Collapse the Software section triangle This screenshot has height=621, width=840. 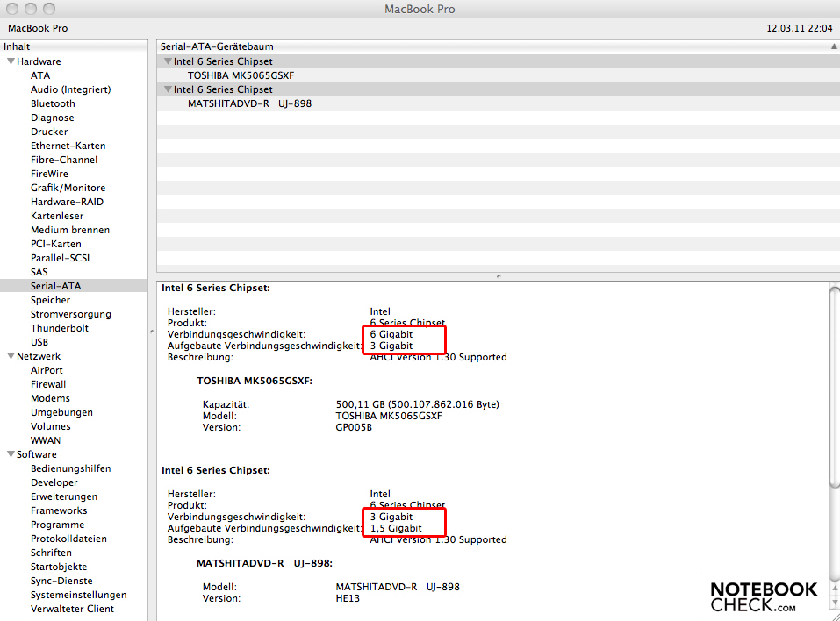coord(11,454)
